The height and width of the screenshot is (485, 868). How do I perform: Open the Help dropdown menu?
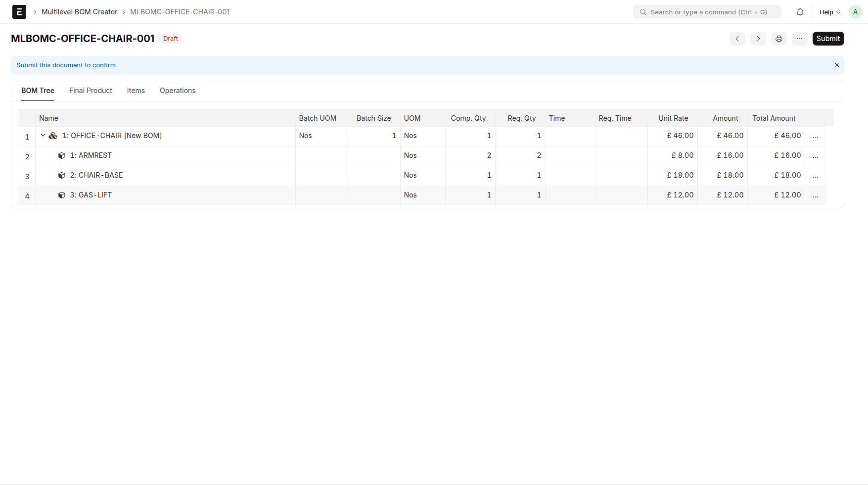(x=829, y=12)
